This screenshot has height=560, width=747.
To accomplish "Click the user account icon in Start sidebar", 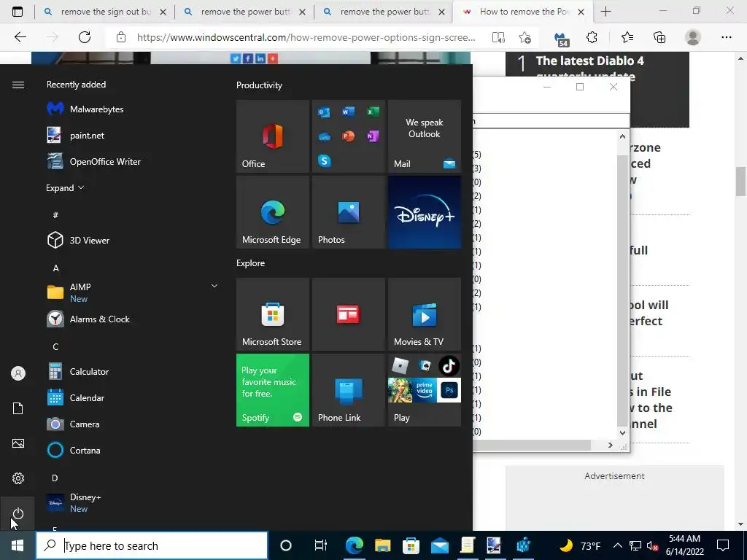I will point(18,373).
